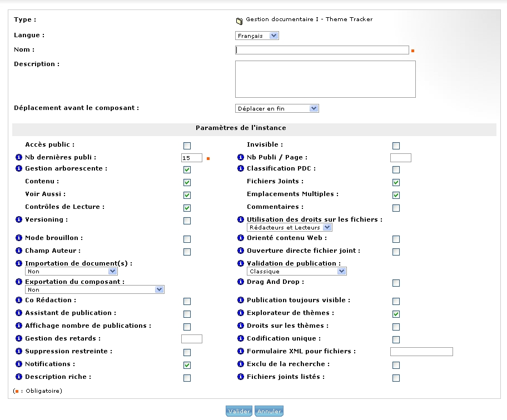Tick the Invisible checkbox
Screen dimensions: 507x420
tap(396, 146)
